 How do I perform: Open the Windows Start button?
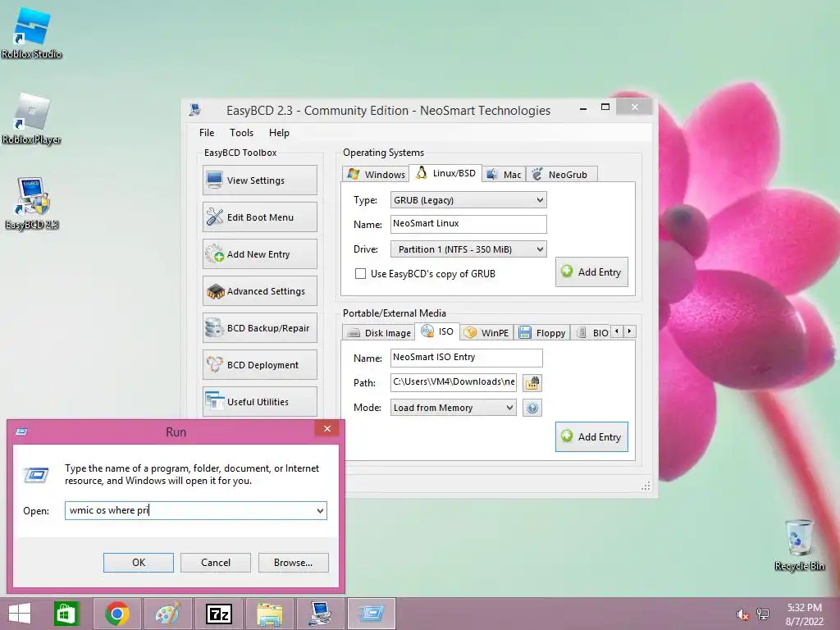tap(20, 614)
